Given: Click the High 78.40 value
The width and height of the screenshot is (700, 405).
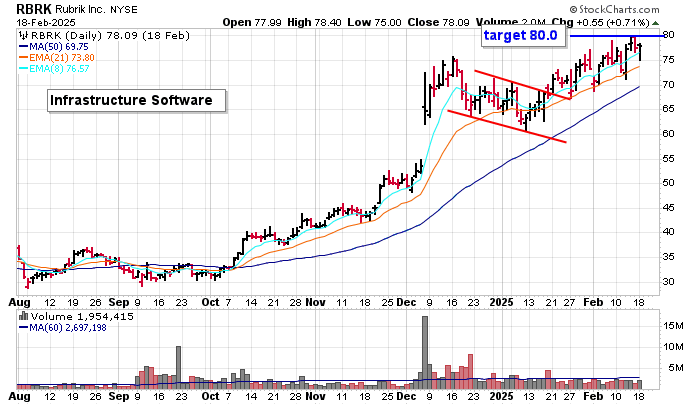Looking at the screenshot, I should [315, 22].
